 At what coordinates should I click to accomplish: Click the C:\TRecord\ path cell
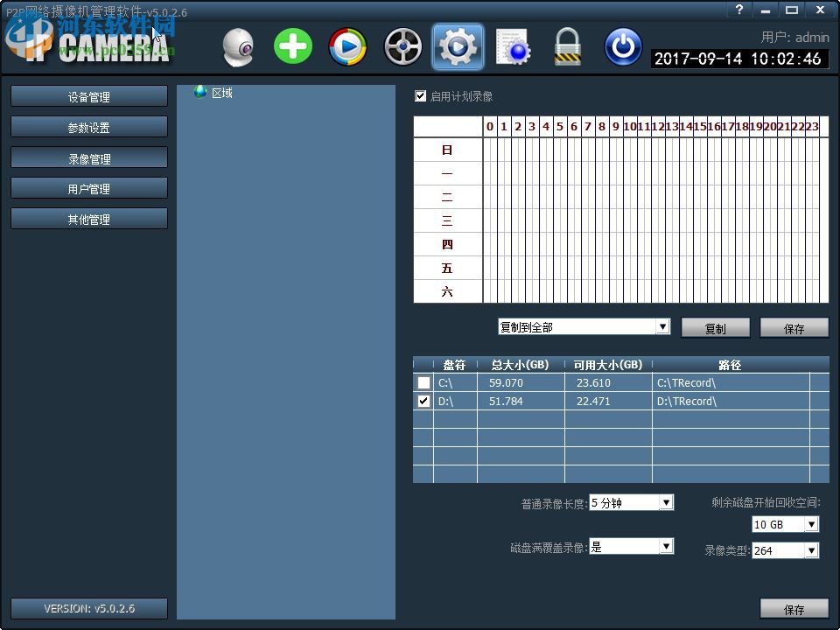pyautogui.click(x=731, y=382)
